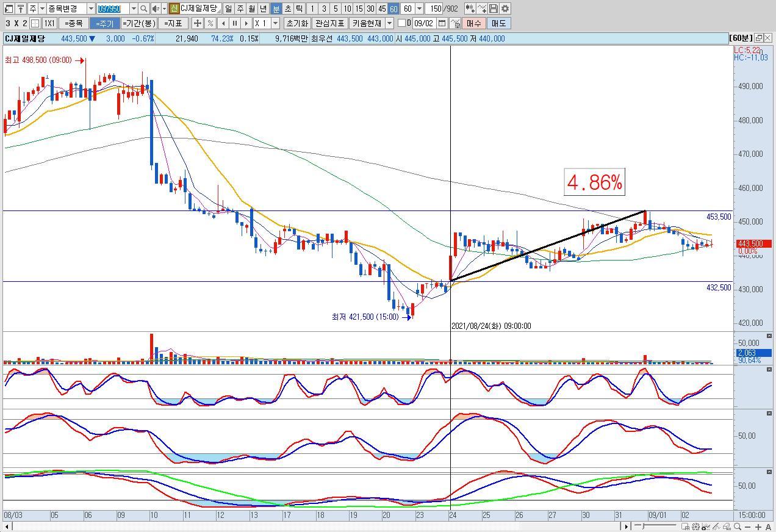This screenshot has width=776, height=532.
Task: Step replay forward with right arrow
Action: click(246, 23)
